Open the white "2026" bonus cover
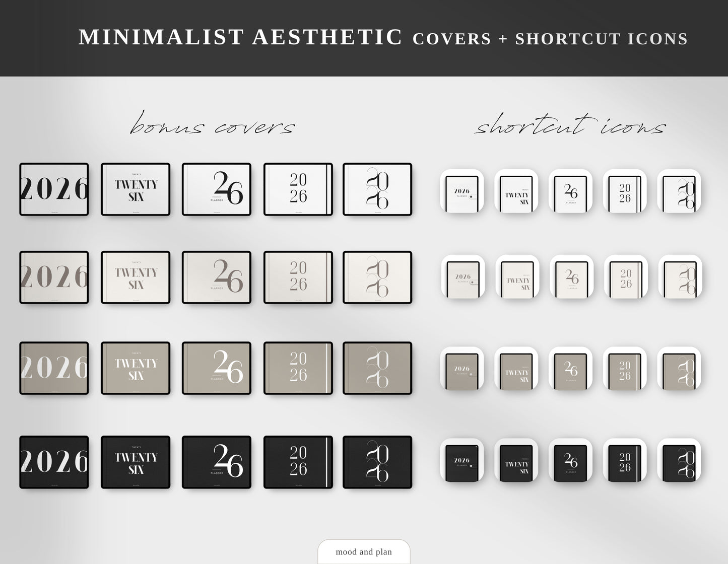 click(x=54, y=190)
